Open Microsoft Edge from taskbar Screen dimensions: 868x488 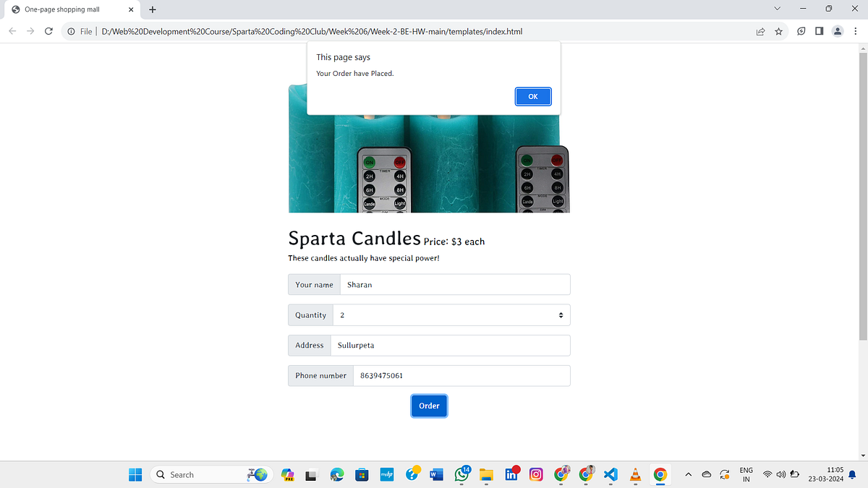coord(336,474)
